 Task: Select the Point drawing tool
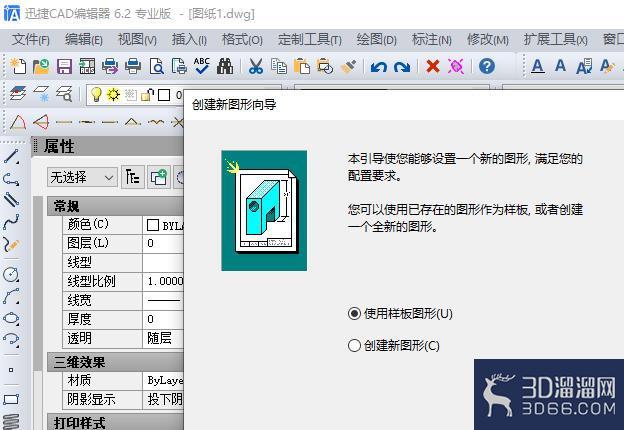click(x=11, y=370)
